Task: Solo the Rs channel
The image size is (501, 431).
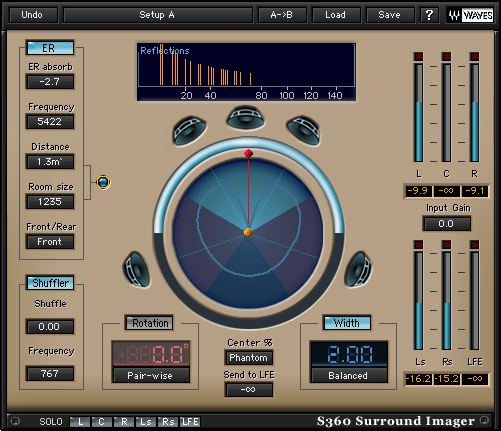Action: tap(168, 422)
